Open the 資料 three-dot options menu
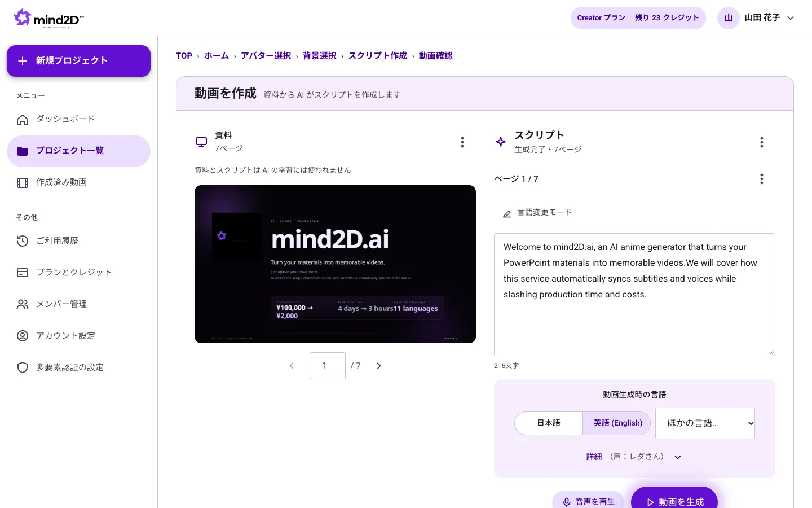The height and width of the screenshot is (508, 812). (x=462, y=142)
